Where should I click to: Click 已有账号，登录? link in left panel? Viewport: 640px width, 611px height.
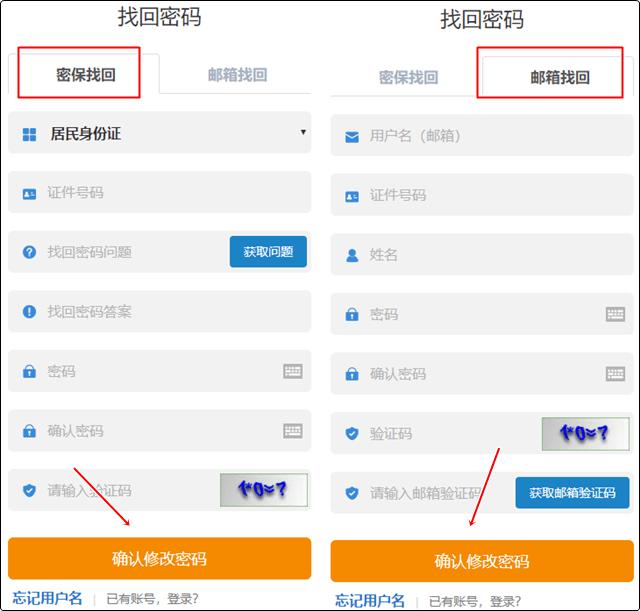pos(152,599)
